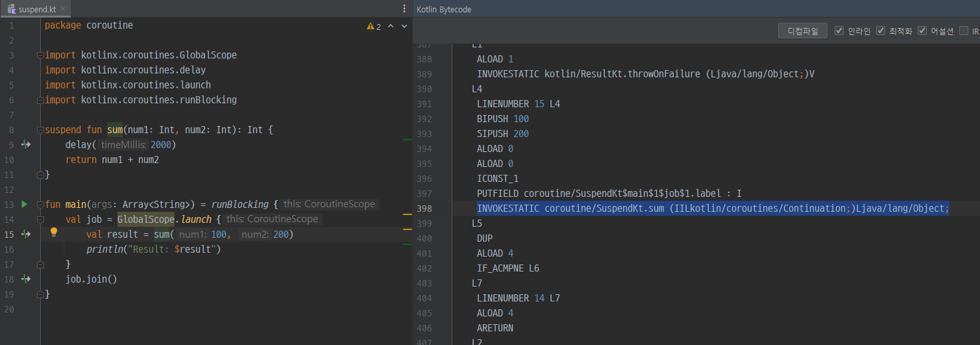This screenshot has width=980, height=345.
Task: Click the suspend call gutter icon on line 18
Action: click(x=26, y=279)
